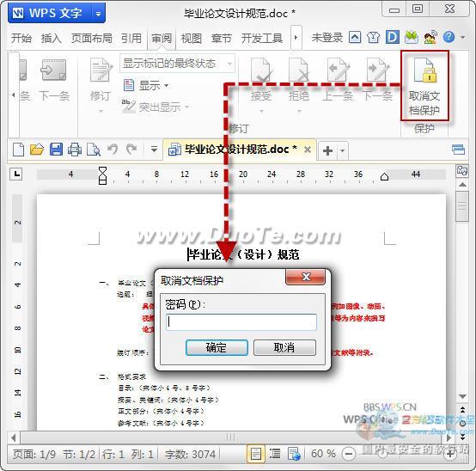Click the Outline view icon in status bar
Image resolution: width=476 pixels, height=471 pixels.
click(x=275, y=454)
